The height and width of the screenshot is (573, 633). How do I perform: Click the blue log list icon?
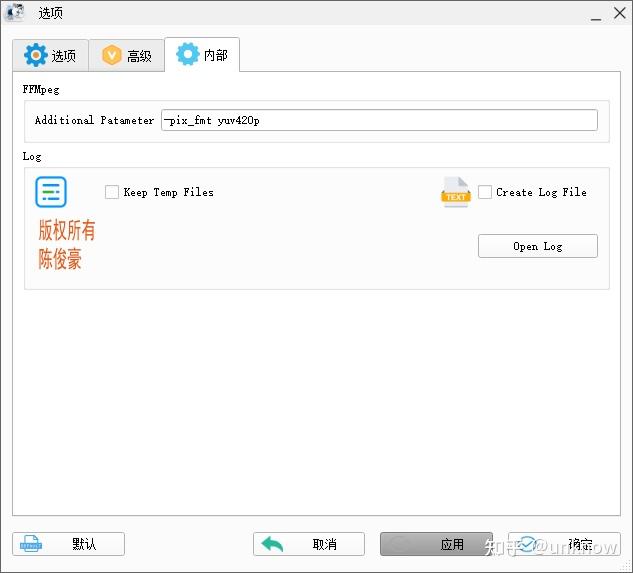coord(51,192)
